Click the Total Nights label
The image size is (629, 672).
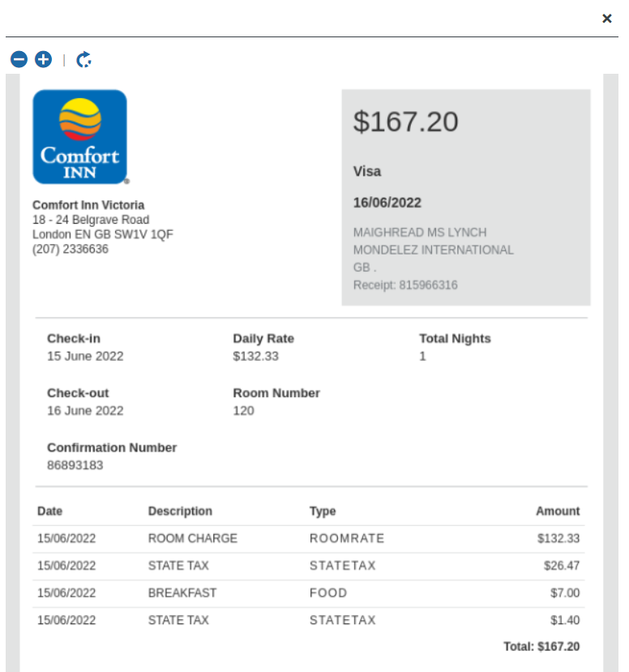(455, 339)
